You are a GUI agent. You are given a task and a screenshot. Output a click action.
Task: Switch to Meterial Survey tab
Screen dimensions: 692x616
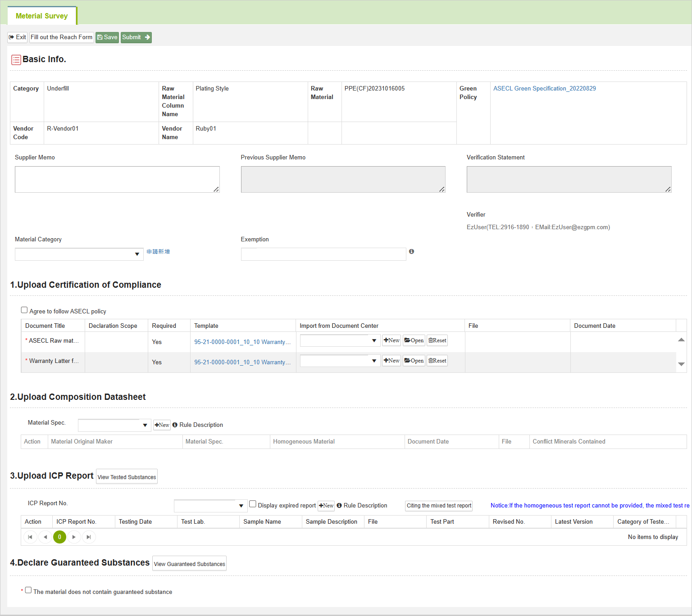click(x=42, y=16)
